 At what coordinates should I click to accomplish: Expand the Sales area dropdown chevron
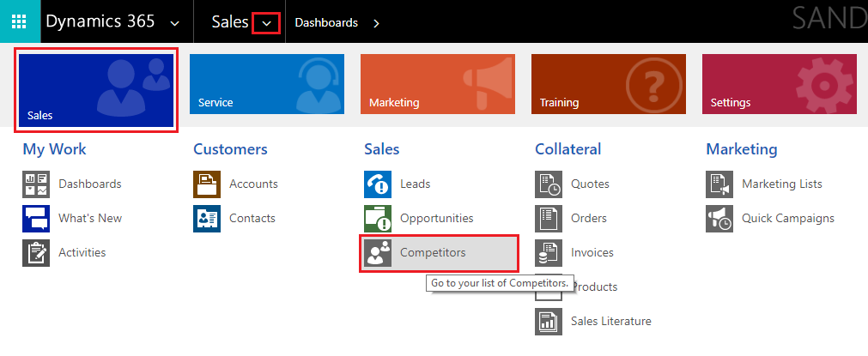pos(266,23)
